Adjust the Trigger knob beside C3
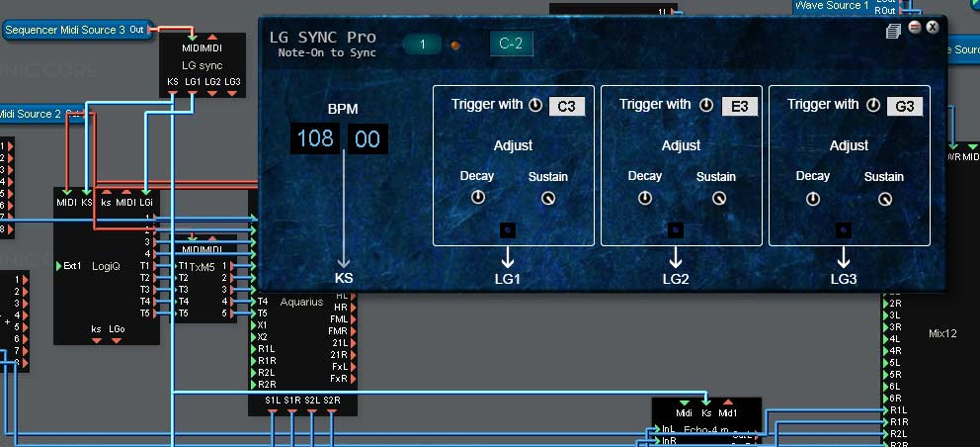 [535, 105]
